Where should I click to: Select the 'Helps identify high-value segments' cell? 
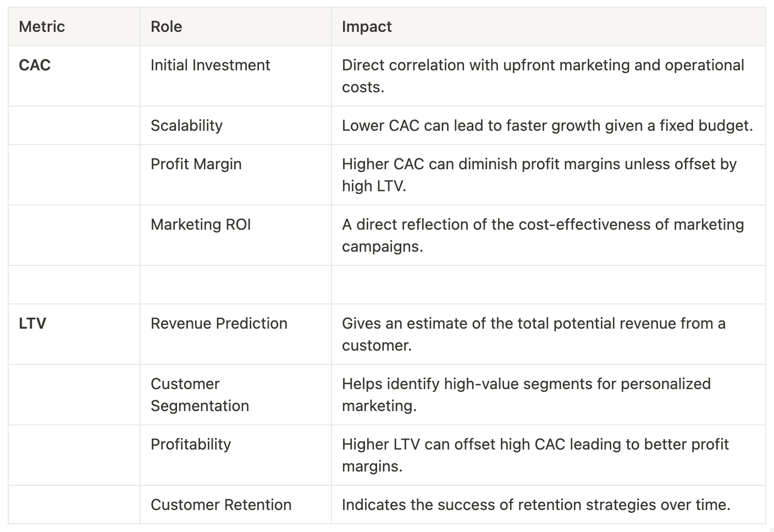[x=526, y=395]
